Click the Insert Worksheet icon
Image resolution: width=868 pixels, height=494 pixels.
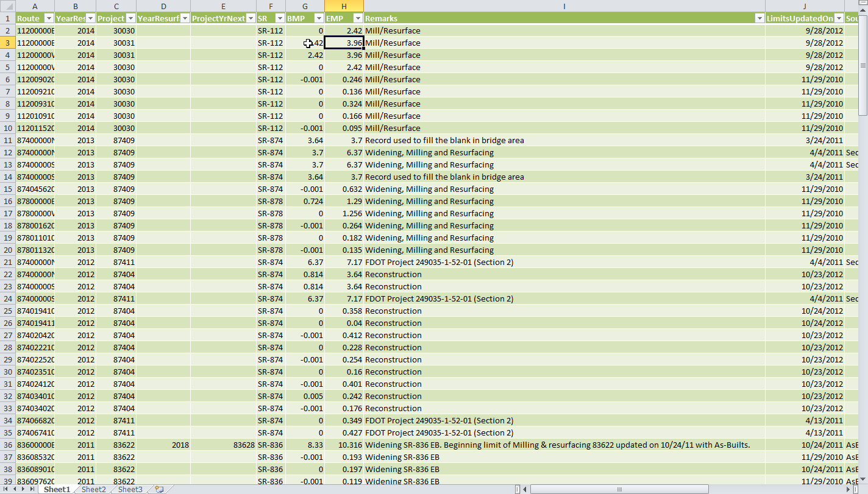click(159, 489)
